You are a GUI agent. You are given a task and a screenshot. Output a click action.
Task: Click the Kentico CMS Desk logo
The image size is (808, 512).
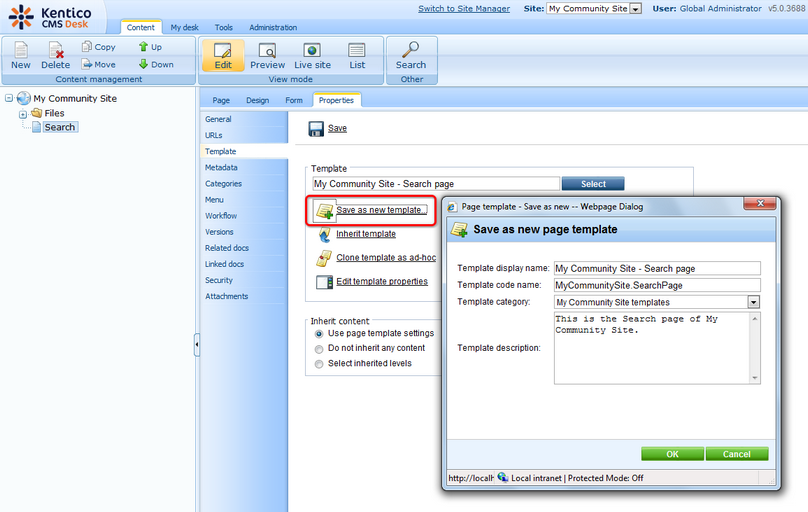tap(49, 17)
